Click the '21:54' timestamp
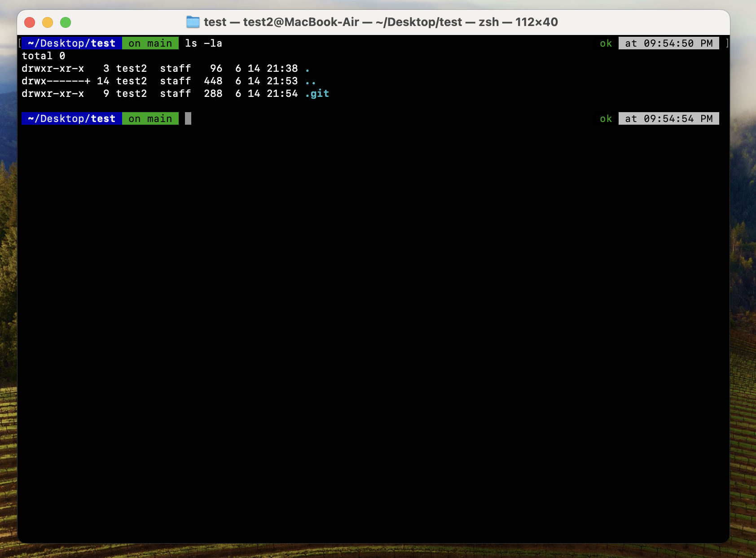Screen dimensions: 756x558 coord(282,94)
